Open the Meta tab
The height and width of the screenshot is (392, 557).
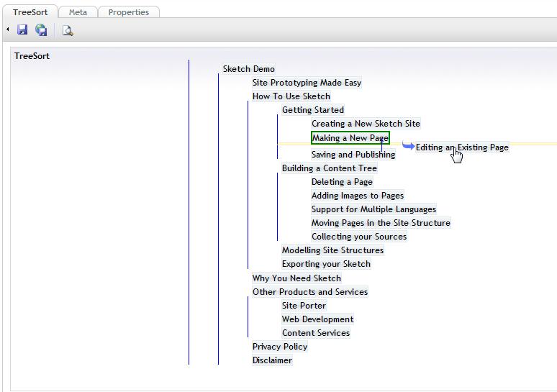coord(78,12)
